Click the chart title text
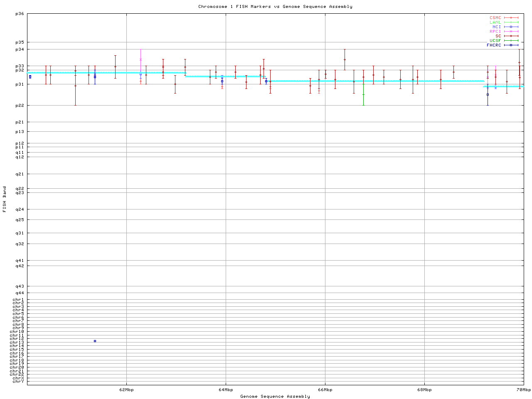Screen dimensions: 532x399 [275, 7]
